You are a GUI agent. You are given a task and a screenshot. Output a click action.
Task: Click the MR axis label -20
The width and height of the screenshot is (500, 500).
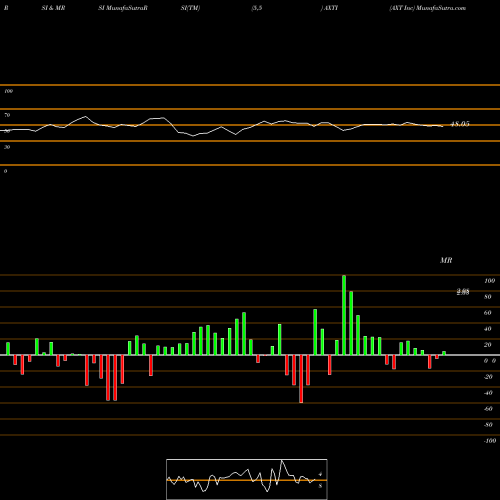[488, 377]
